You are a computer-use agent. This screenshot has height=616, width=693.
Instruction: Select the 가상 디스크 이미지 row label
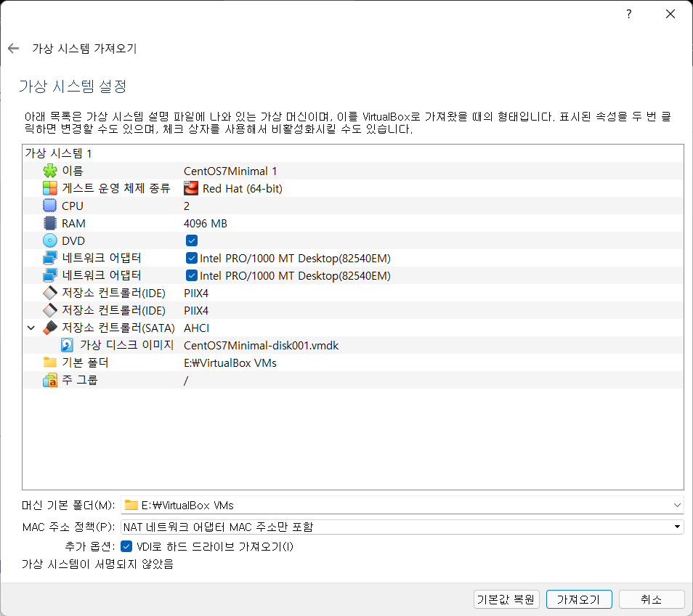[127, 345]
